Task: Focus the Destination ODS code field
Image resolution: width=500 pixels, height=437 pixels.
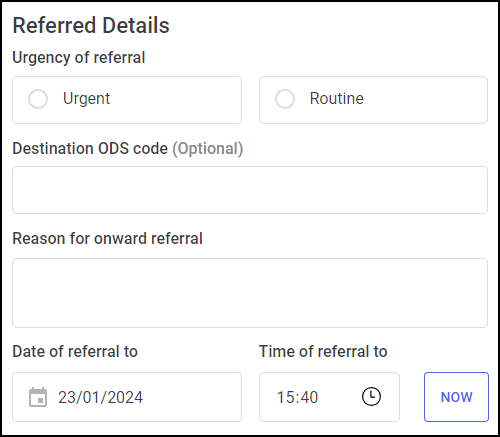Action: click(x=250, y=190)
